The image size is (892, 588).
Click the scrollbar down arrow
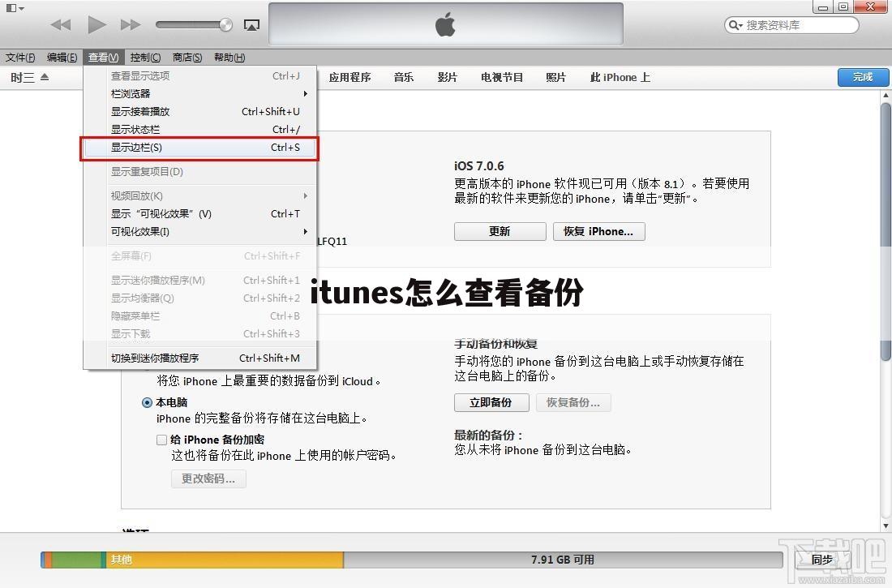click(886, 526)
